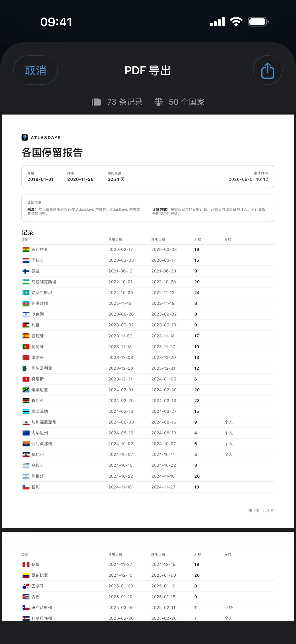This screenshot has width=296, height=644.
Task: Tap the Utah flag beside 犹他州
Action: [x=26, y=454]
